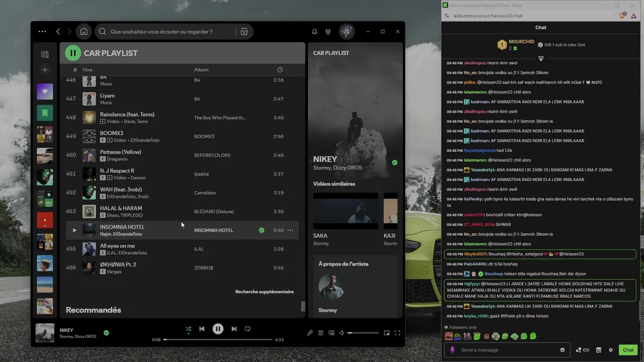Viewport: 644px width, 362px height.
Task: Open the notifications bell in Spotify
Action: click(314, 31)
